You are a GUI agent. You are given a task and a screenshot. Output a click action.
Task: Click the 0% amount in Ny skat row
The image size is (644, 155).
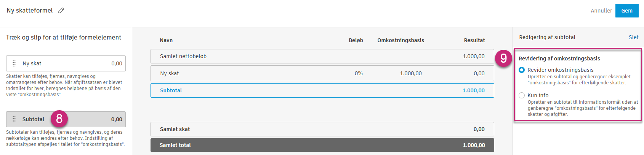(358, 73)
